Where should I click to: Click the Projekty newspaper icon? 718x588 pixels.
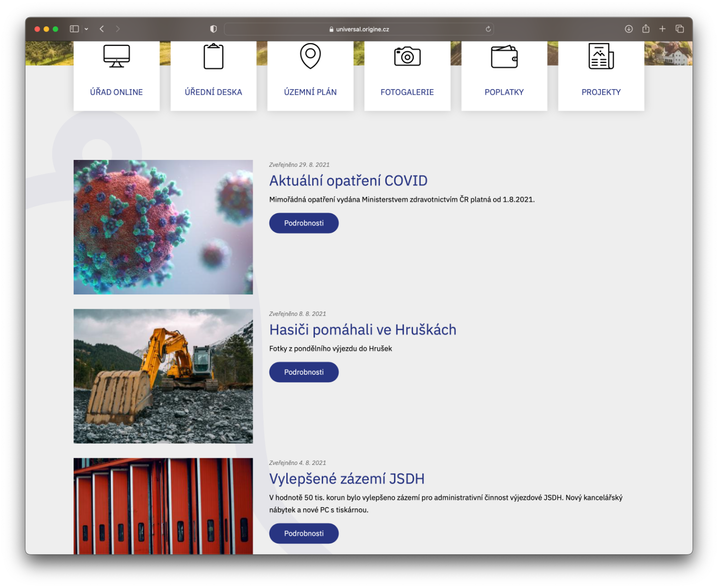pyautogui.click(x=601, y=56)
